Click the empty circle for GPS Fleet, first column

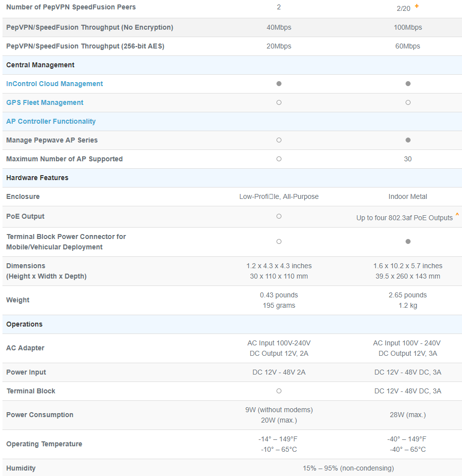[279, 102]
